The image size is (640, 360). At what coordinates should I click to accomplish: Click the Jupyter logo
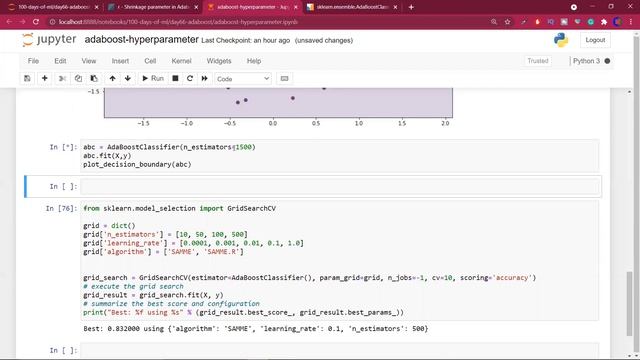49,40
